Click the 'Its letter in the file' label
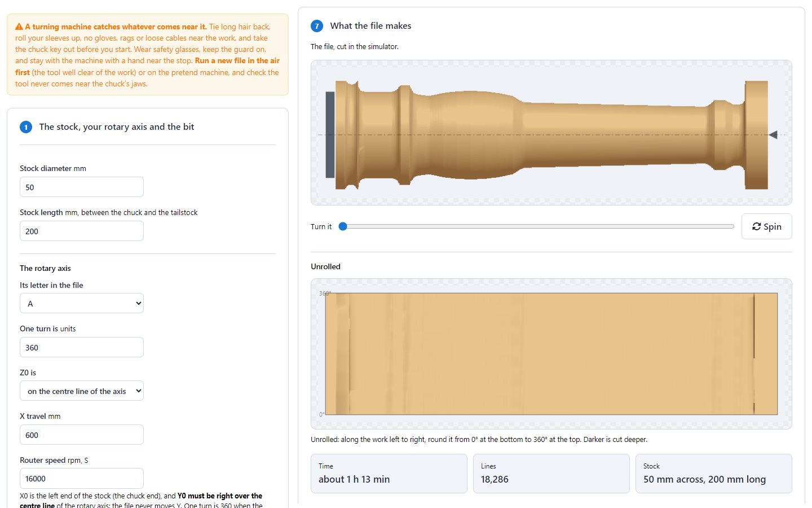 click(51, 285)
